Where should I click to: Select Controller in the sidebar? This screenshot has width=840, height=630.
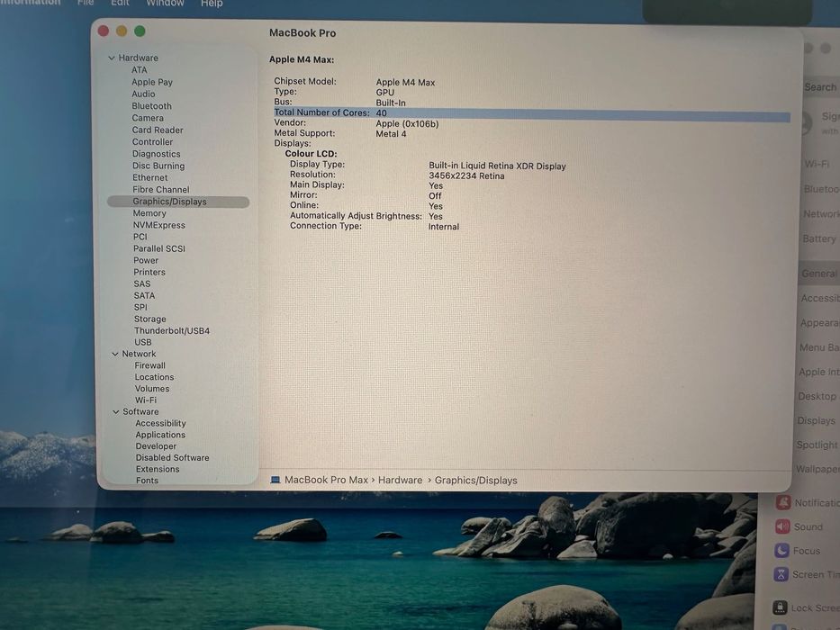coord(153,142)
